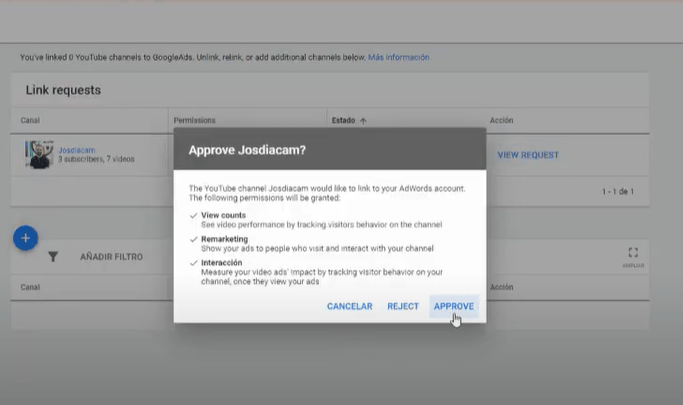Viewport: 683px width, 405px height.
Task: Click the 'View counts' permission label
Action: 223,215
